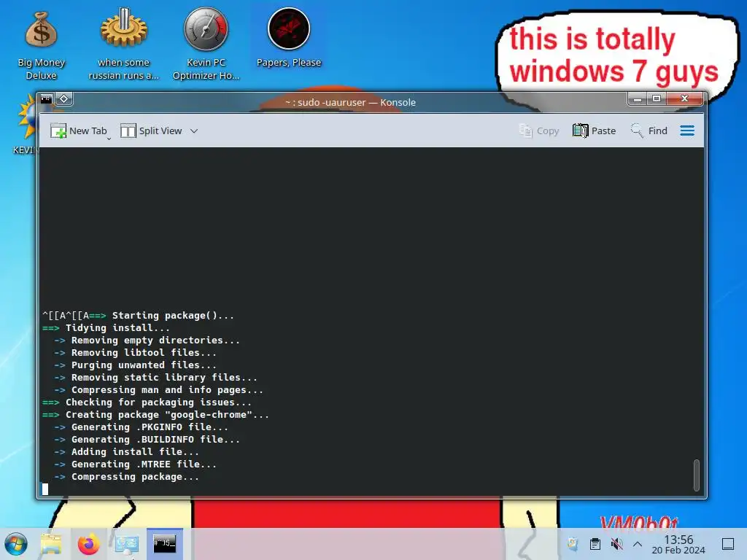Click the Konsole window menu icon in titlebar
747x560 pixels.
point(46,99)
